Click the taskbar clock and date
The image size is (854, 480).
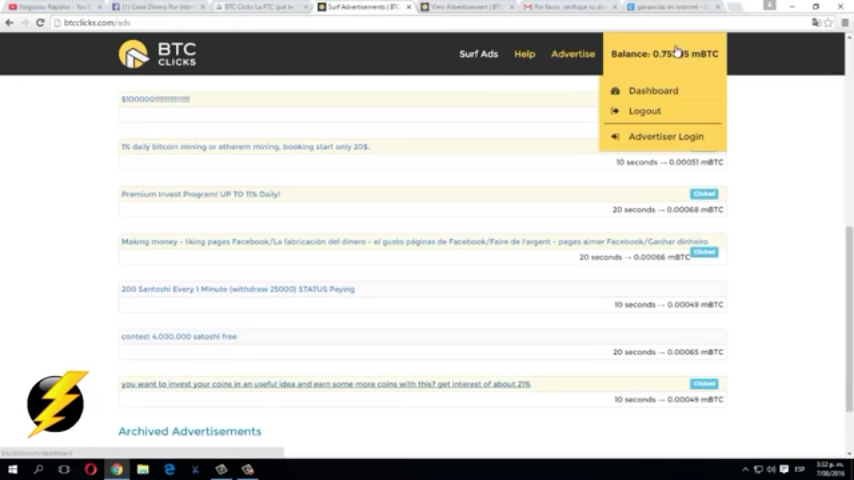point(831,469)
